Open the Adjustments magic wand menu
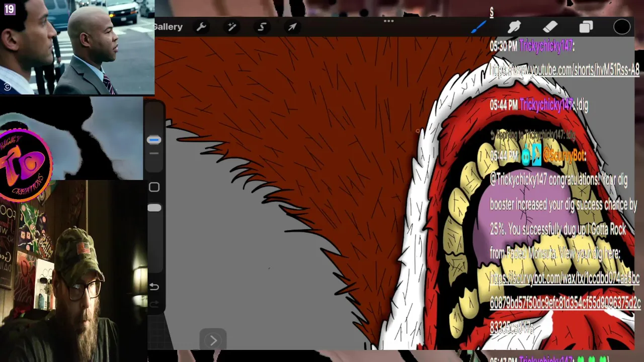 [x=232, y=27]
